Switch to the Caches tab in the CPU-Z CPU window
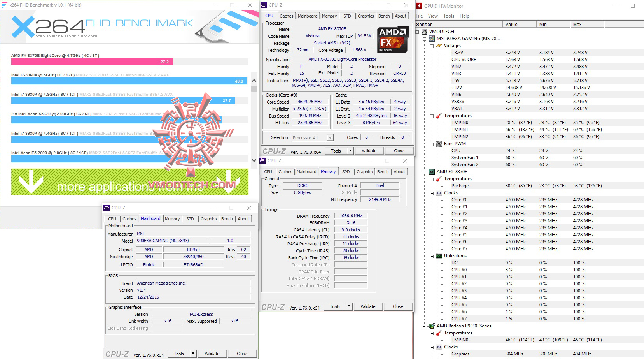Screen dimensions: 644x359 point(287,16)
